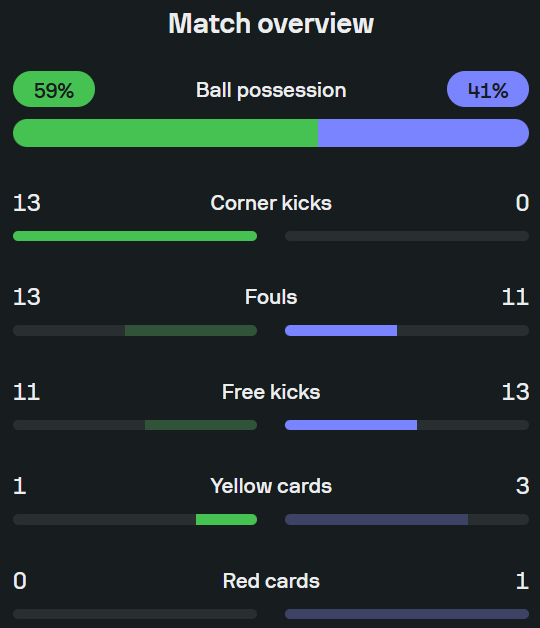The width and height of the screenshot is (540, 628).
Task: Click the green 59% possession badge
Action: click(x=54, y=89)
